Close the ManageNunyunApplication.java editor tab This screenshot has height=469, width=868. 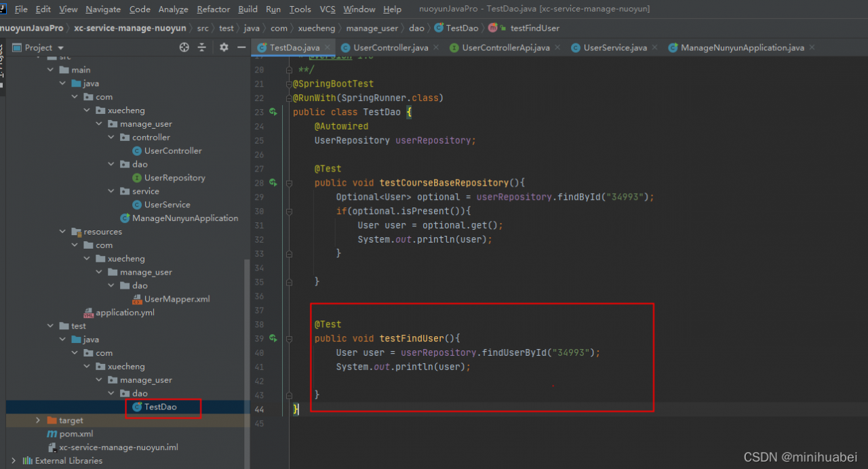point(812,47)
